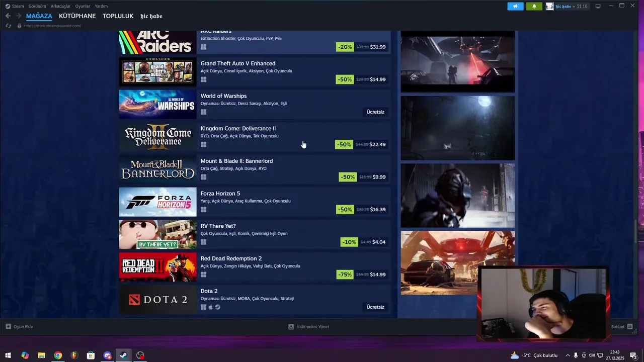The height and width of the screenshot is (362, 644).
Task: Go forward with the right arrow
Action: coord(19,16)
